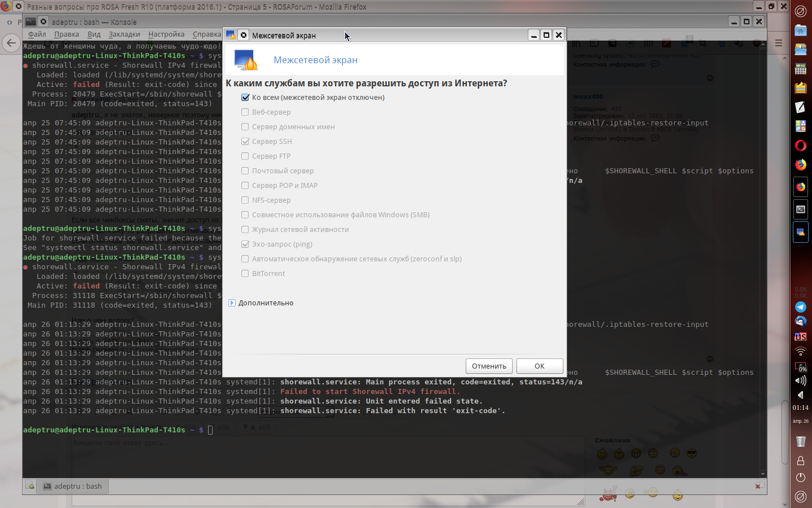The width and height of the screenshot is (812, 508).
Task: Click the power shutdown icon in dock
Action: coord(801,478)
